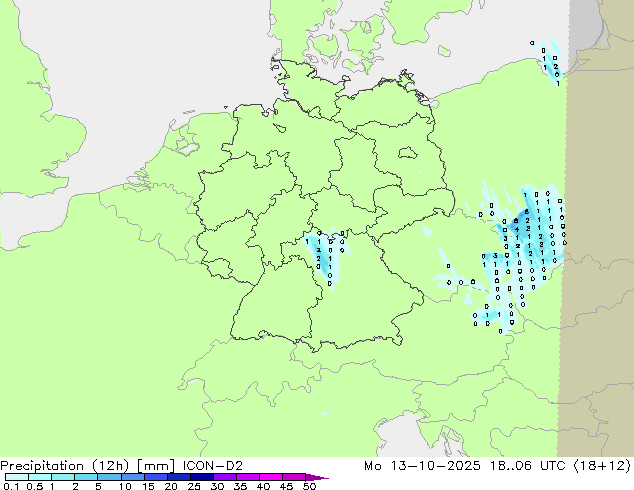Viewport: 634px width, 490px height.
Task: Select the 2 mm legend color swatch
Action: coord(86,477)
